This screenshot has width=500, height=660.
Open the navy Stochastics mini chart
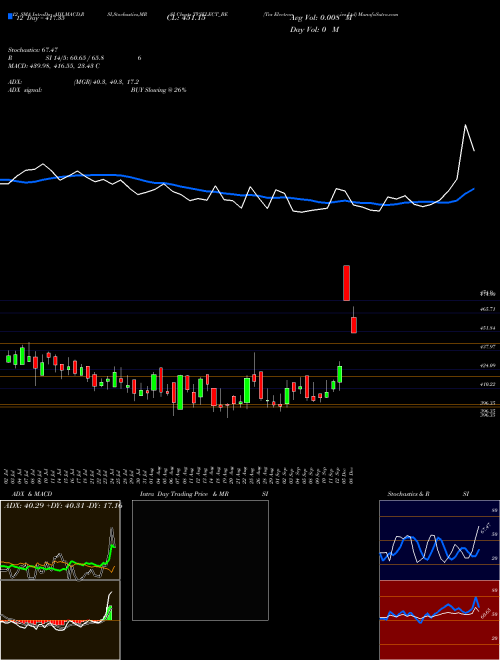439,540
